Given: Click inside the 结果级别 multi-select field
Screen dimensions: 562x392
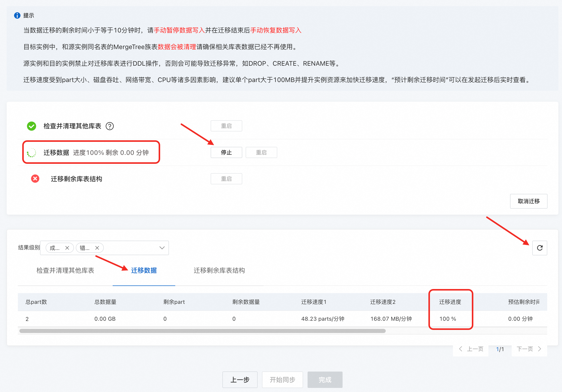Looking at the screenshot, I should [130, 248].
